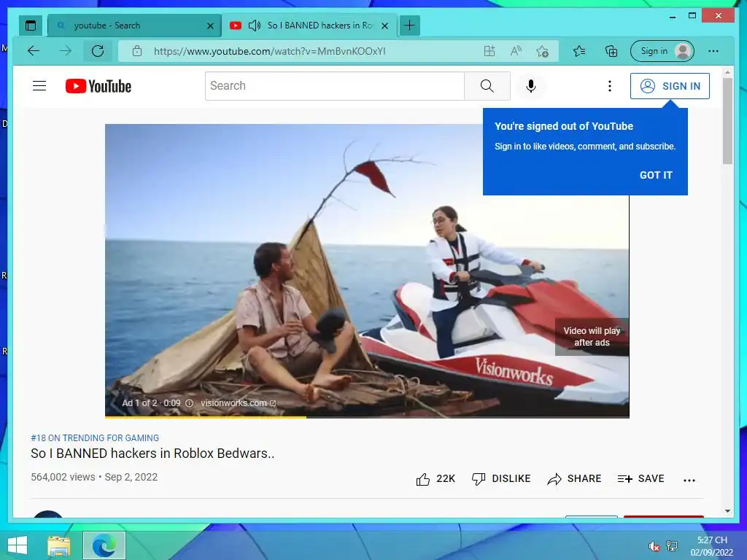Go forward to the next page
The width and height of the screenshot is (747, 560).
[x=65, y=51]
